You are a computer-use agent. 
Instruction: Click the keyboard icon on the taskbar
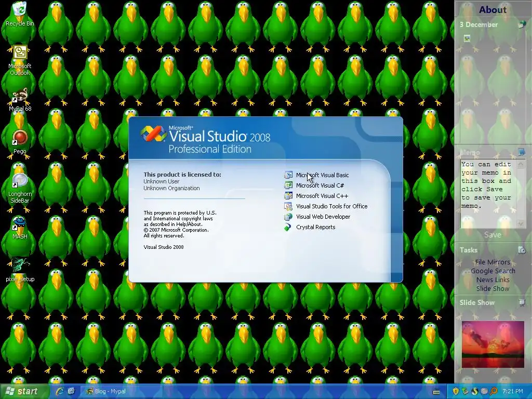pyautogui.click(x=436, y=392)
